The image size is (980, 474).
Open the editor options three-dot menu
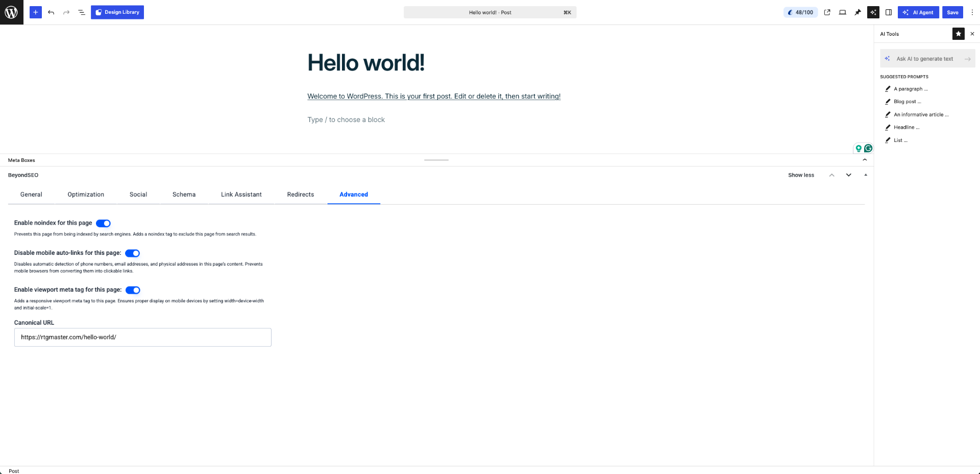[x=972, y=12]
